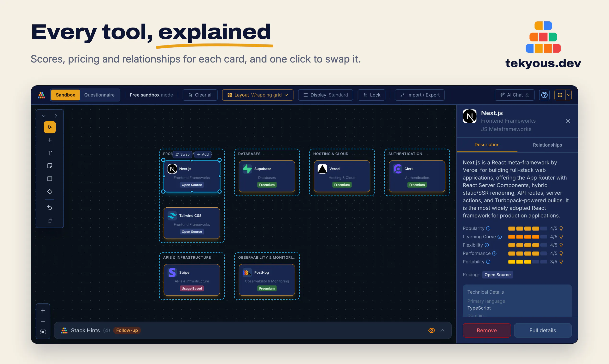The image size is (609, 364).
Task: Remove the Next.js tool
Action: tap(487, 330)
